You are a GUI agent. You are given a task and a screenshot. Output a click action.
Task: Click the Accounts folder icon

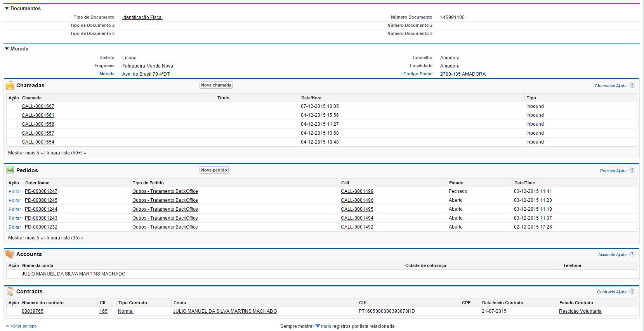click(10, 254)
